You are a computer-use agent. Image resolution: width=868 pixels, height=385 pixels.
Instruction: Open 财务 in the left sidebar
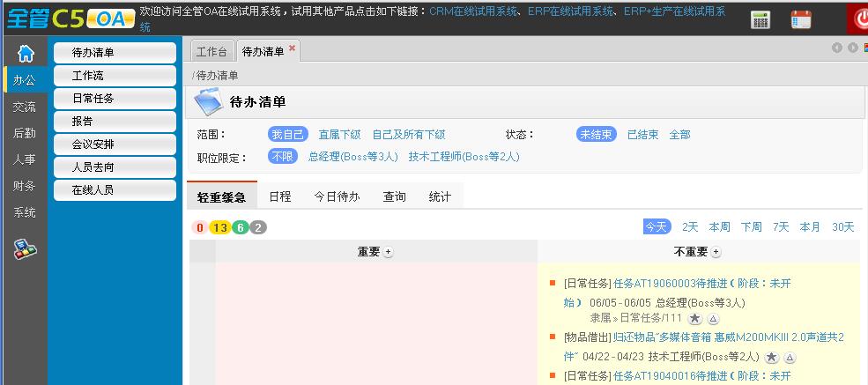24,186
